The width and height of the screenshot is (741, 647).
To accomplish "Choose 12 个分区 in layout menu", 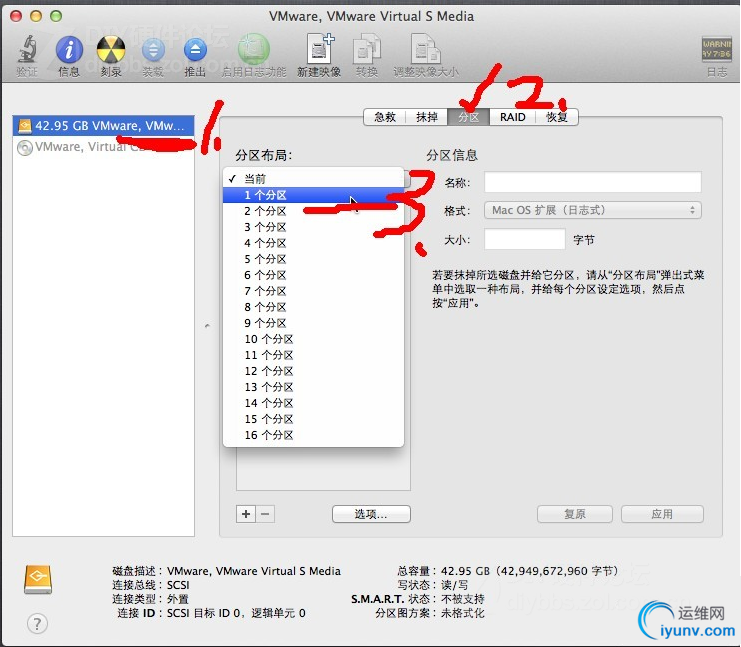I will (x=313, y=371).
